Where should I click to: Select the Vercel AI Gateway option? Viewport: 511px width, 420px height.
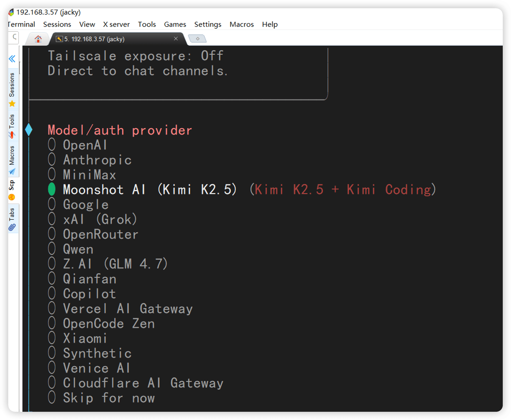120,309
